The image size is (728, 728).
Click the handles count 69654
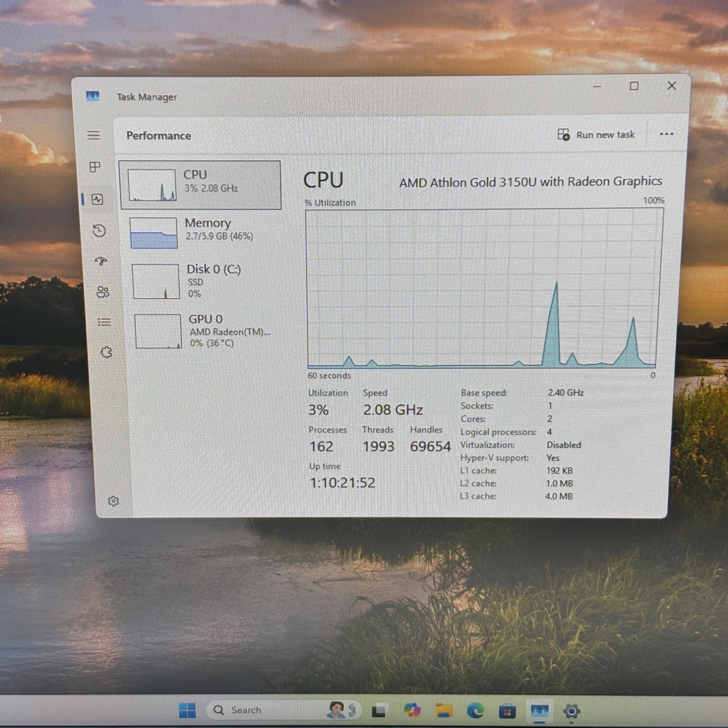430,447
